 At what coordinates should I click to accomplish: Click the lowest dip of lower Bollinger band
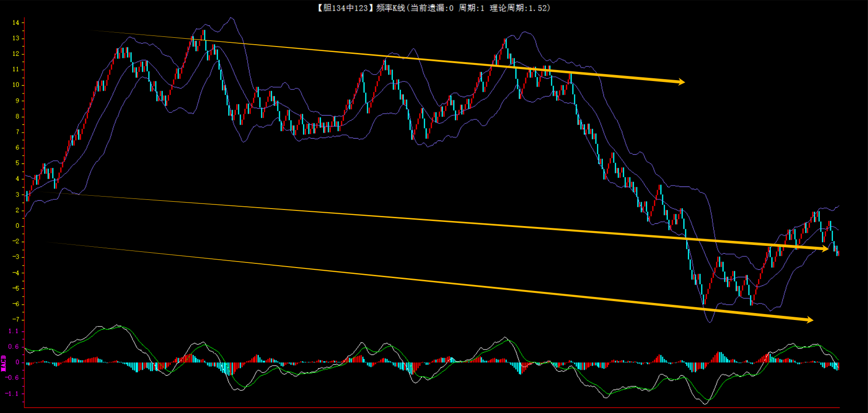(709, 322)
